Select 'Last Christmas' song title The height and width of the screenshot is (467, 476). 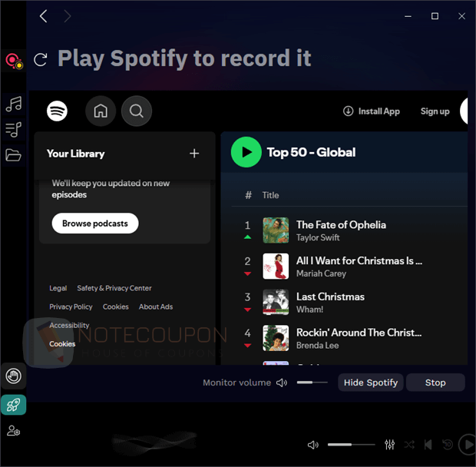330,296
